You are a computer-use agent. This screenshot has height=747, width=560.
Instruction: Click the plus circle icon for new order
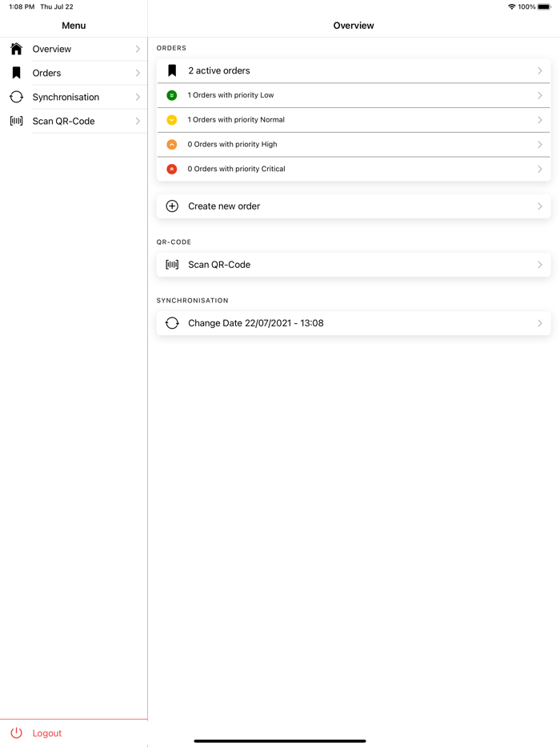tap(172, 206)
